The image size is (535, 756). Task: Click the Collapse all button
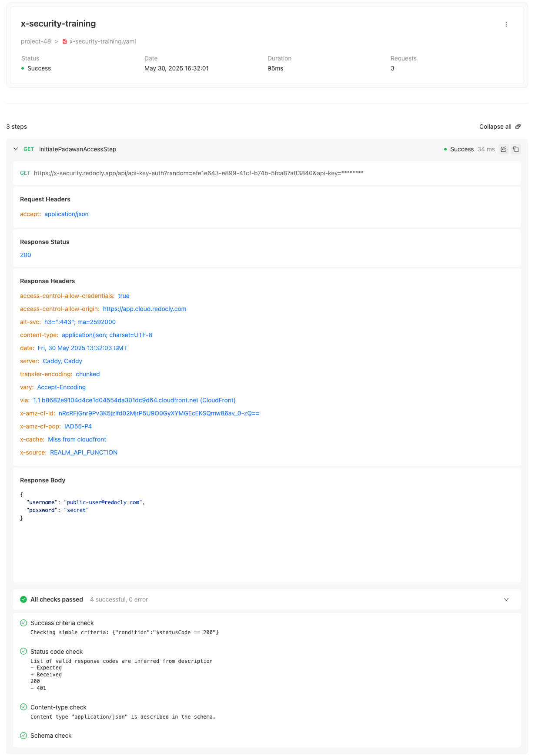tap(500, 127)
